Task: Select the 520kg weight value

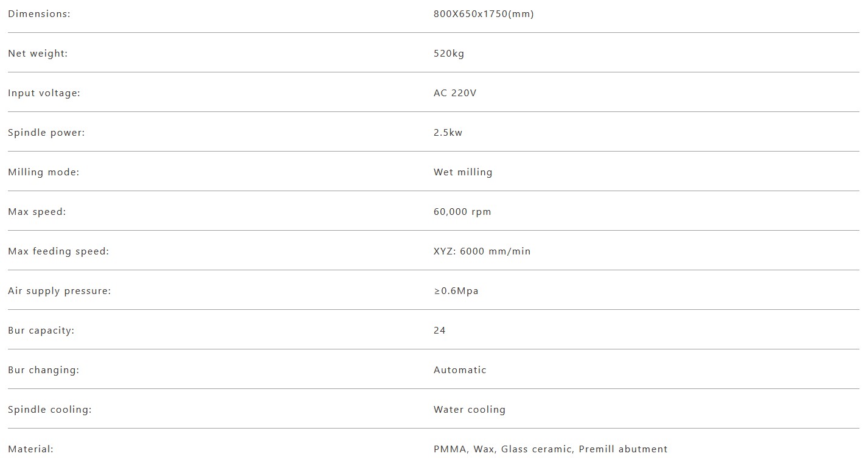Action: point(449,54)
